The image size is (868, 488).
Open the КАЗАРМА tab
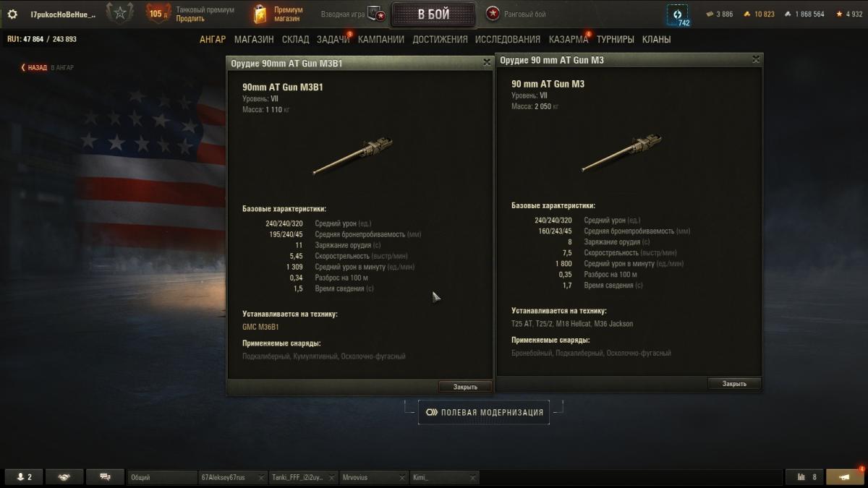coord(569,40)
